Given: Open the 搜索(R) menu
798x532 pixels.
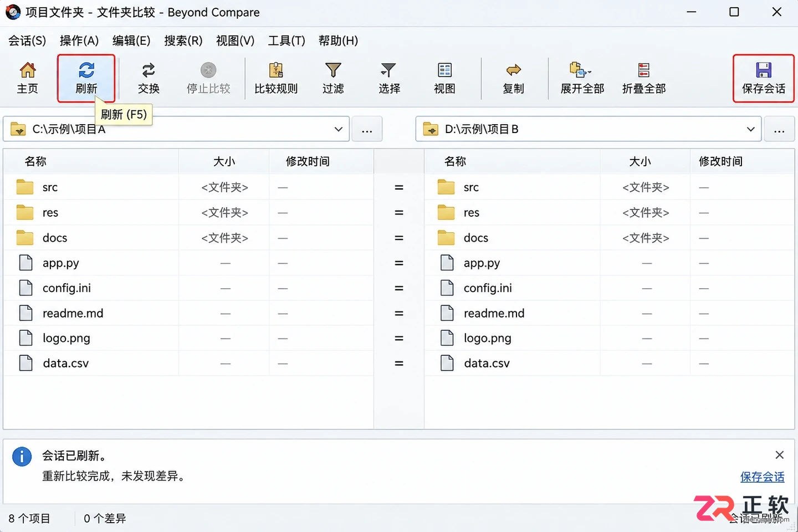Looking at the screenshot, I should 183,40.
